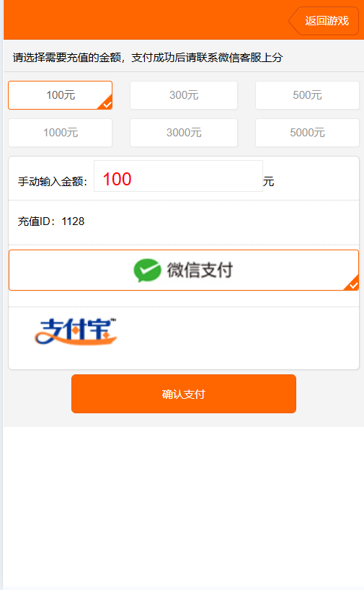Click the 元 unit label beside input
The width and height of the screenshot is (364, 590).
[268, 182]
